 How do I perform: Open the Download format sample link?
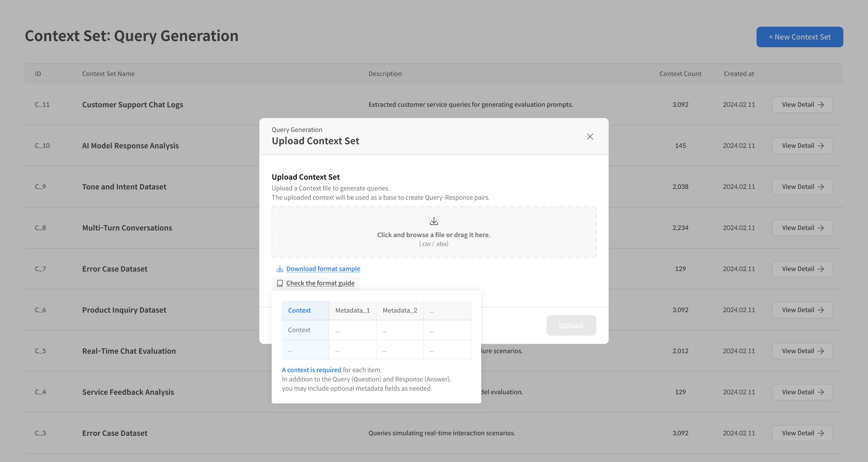click(x=323, y=269)
